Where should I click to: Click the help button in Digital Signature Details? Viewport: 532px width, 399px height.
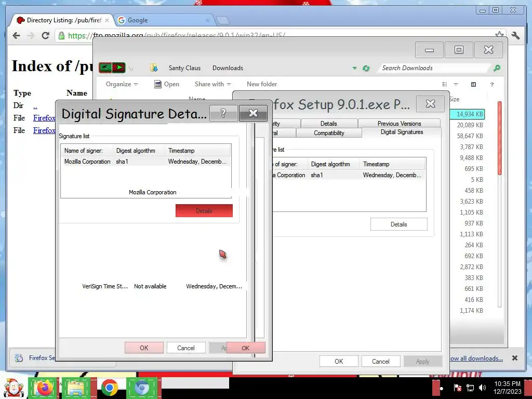223,113
